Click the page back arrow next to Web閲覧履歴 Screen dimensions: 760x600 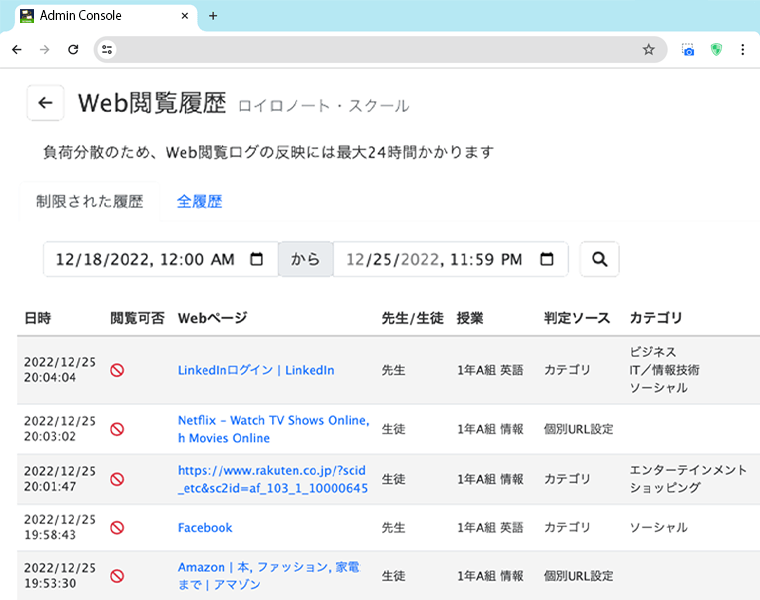[x=46, y=103]
